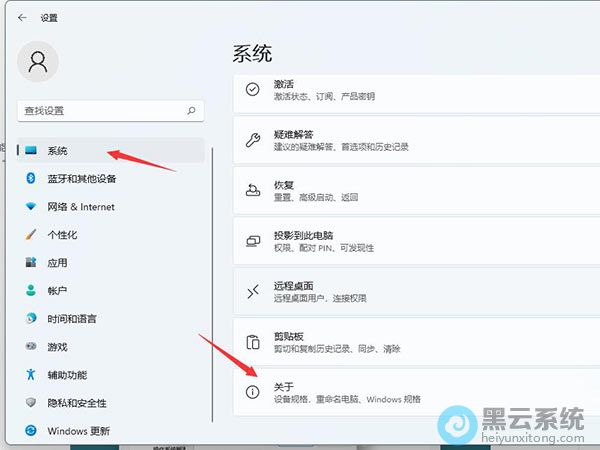Open 时间和语言 settings
This screenshot has width=600, height=450.
click(x=72, y=318)
